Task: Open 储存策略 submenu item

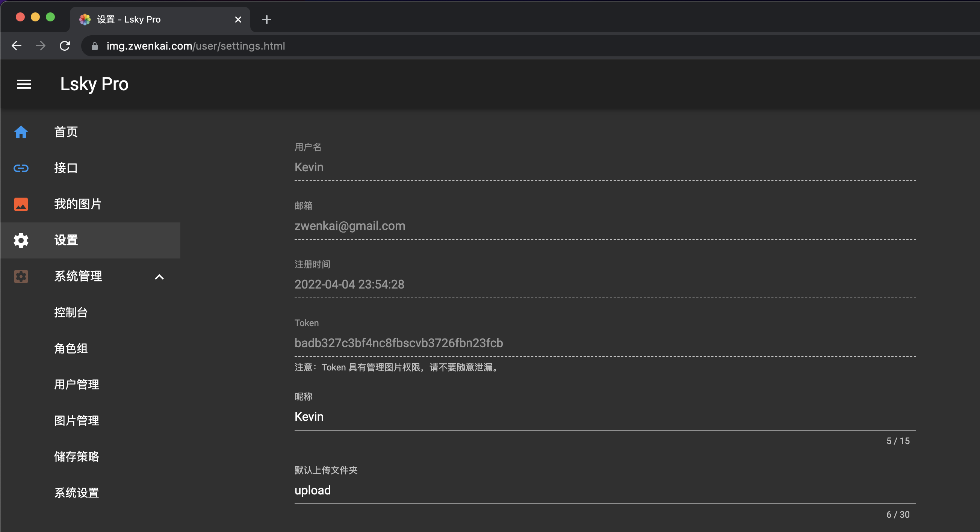Action: click(76, 457)
